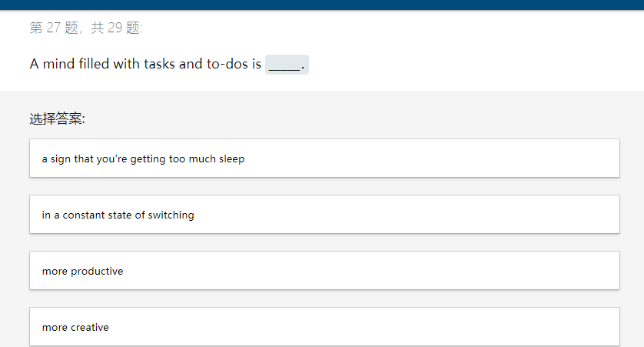Image resolution: width=644 pixels, height=347 pixels.
Task: Click the question counter "第 27 题, 共 29 题"
Action: tap(86, 28)
